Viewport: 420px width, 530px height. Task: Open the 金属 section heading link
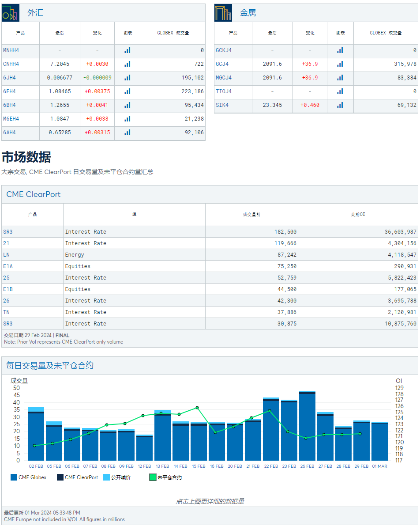[248, 13]
